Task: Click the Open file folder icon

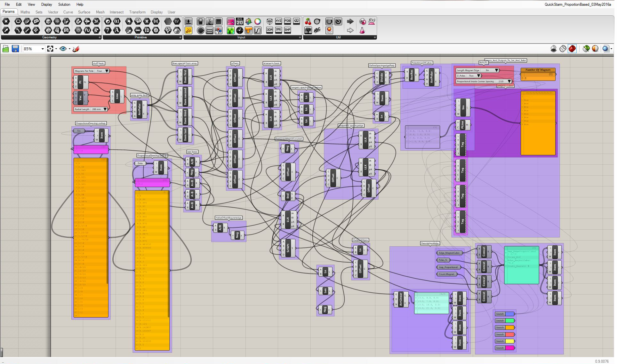Action: click(5, 49)
